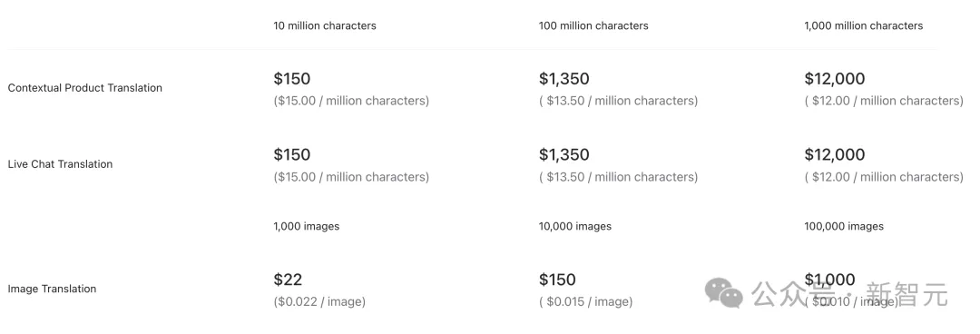Click the $12,000 Live Chat Translation price
Viewport: 980px width, 334px height.
(x=835, y=154)
